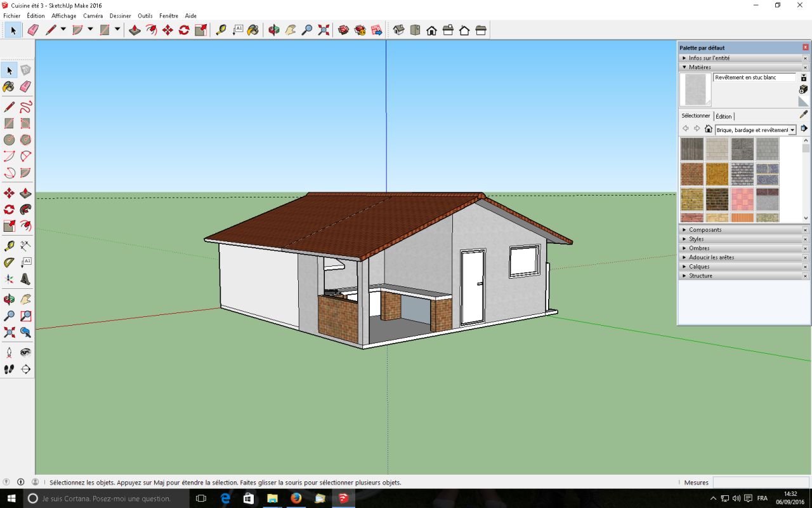Open the Caméra menu
This screenshot has width=812, height=508.
pos(93,16)
